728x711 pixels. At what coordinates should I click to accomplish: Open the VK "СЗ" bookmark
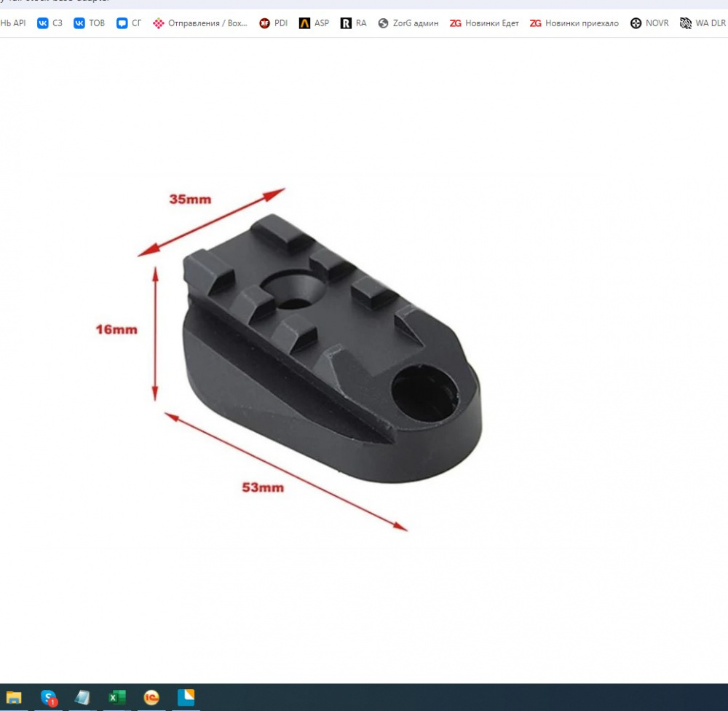click(x=50, y=23)
